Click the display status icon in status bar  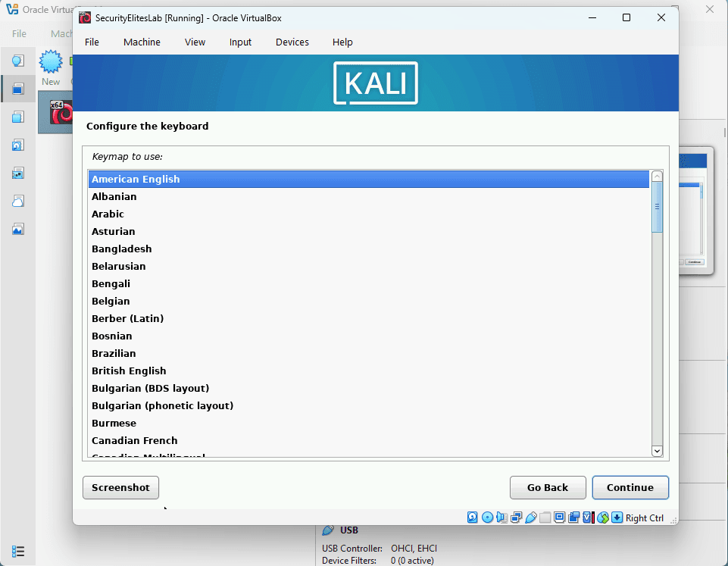coord(559,517)
